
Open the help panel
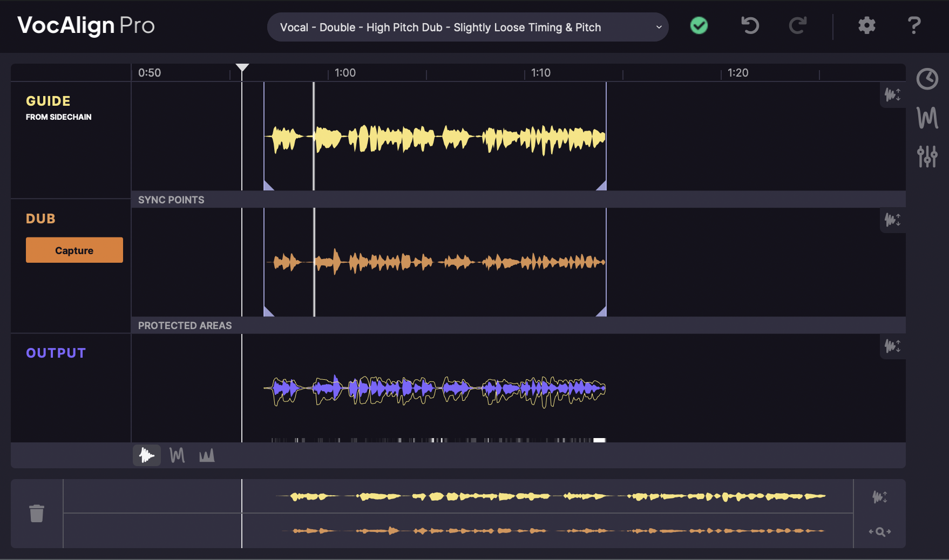[914, 25]
